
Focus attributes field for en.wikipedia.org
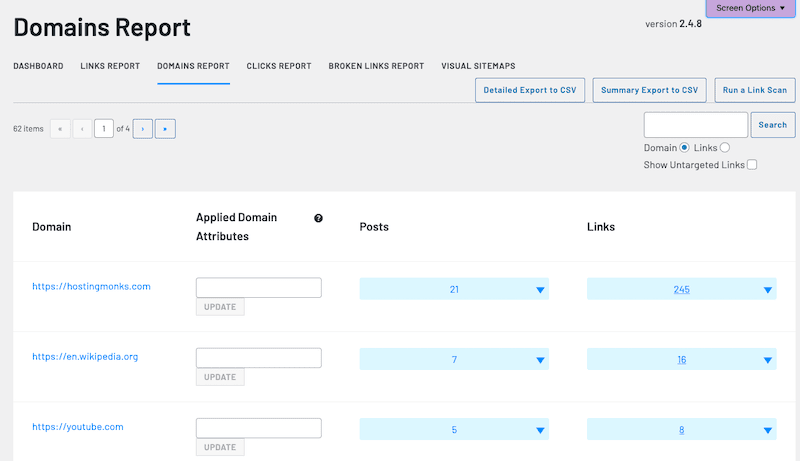click(259, 358)
